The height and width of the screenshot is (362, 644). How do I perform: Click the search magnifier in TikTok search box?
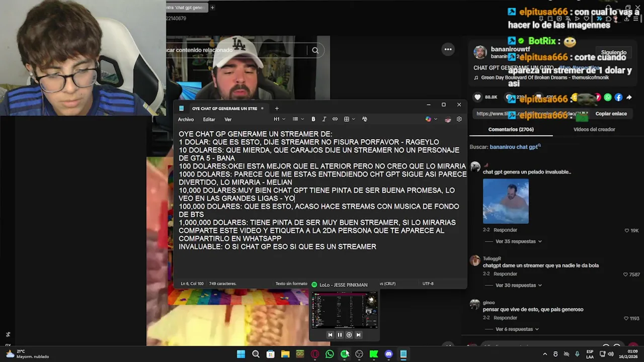pos(315,50)
